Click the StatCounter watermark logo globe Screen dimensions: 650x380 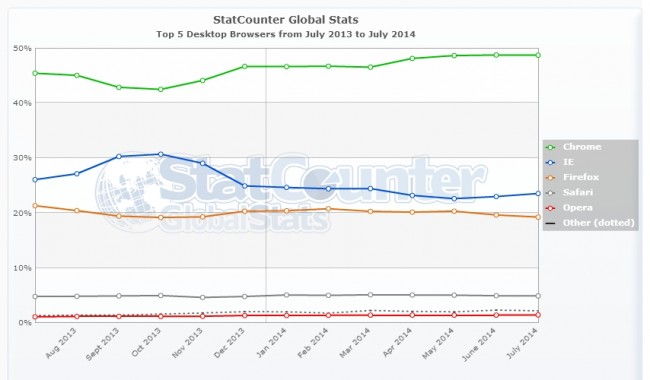[x=129, y=191]
